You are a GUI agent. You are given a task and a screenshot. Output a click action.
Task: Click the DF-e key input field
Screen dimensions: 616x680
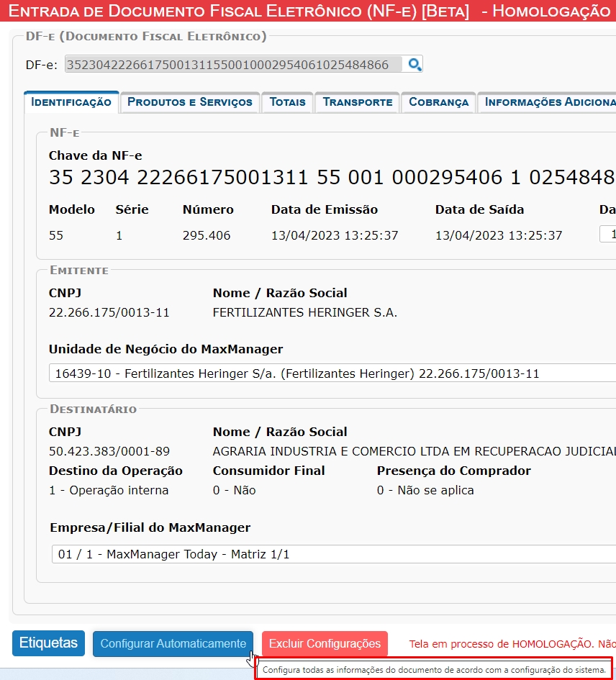point(233,65)
